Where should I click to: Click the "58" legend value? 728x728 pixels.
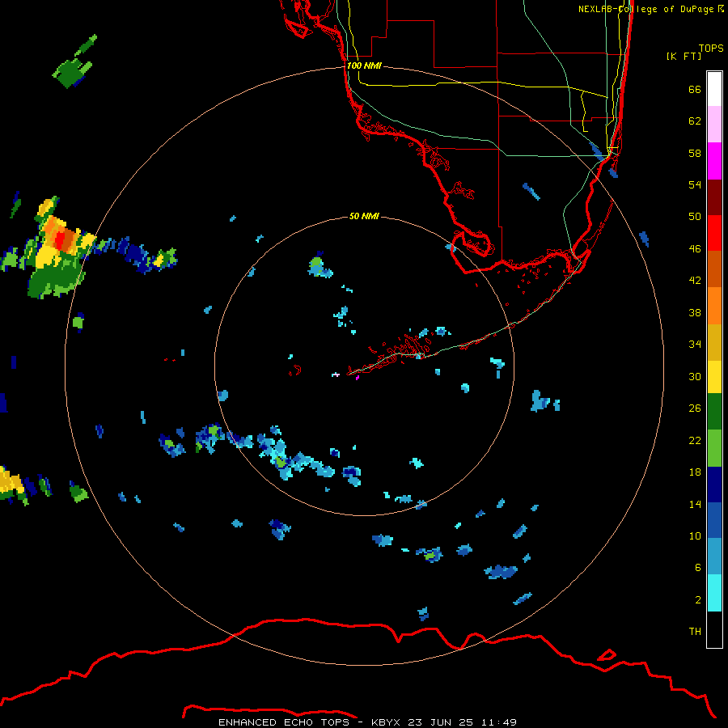click(695, 153)
